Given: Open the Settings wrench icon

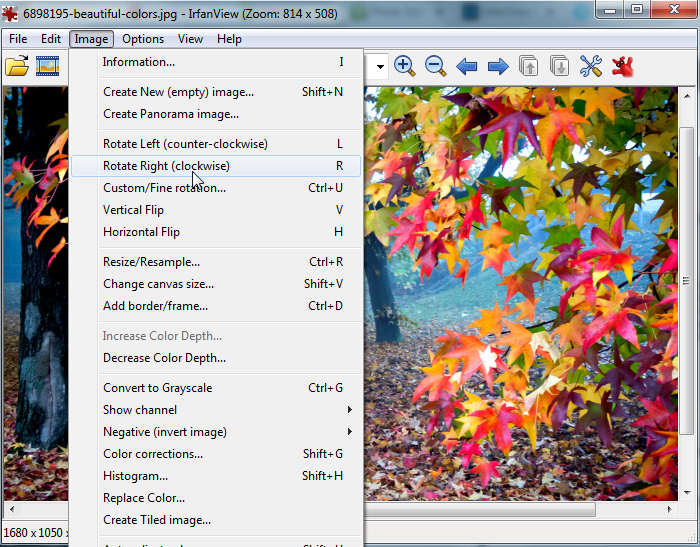Looking at the screenshot, I should (x=591, y=66).
